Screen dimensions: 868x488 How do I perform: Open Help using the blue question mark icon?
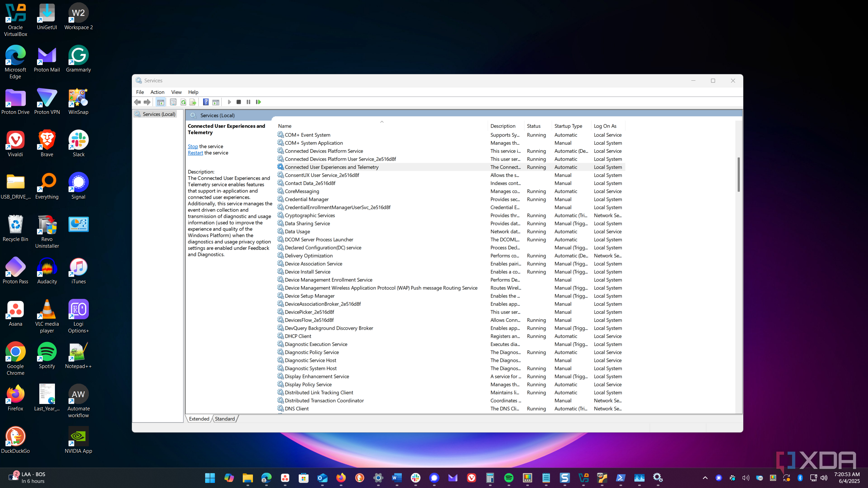pyautogui.click(x=206, y=102)
